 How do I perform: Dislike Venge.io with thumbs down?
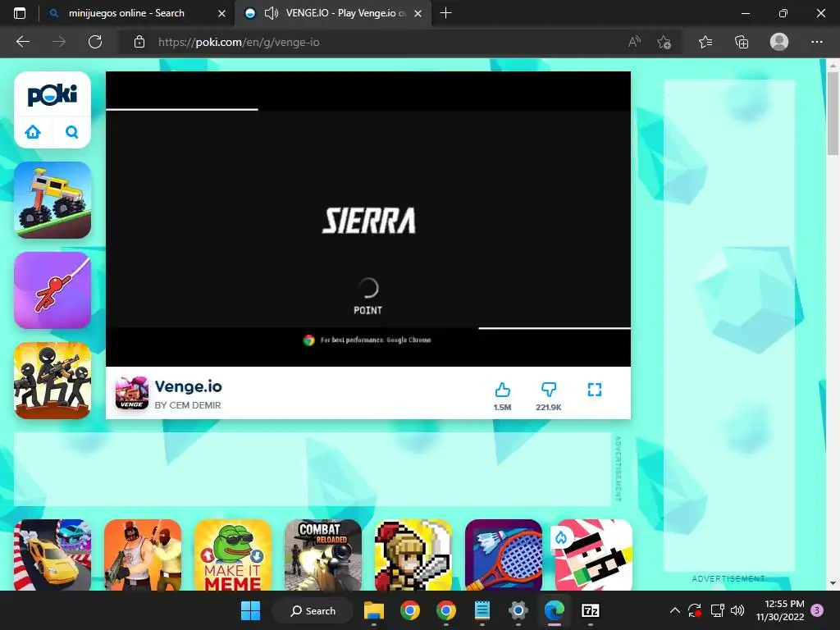(x=549, y=390)
